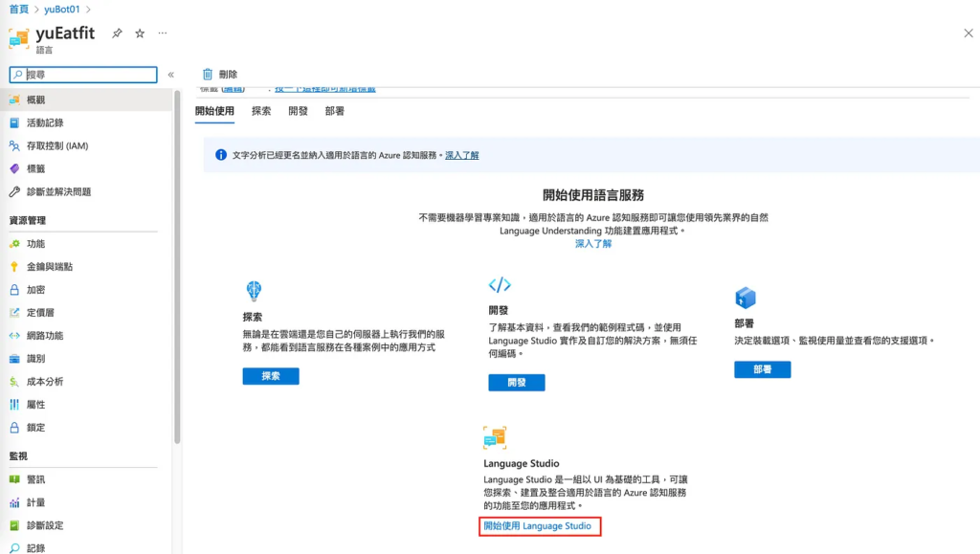Pin the yuEatfit resource to dashboard
Viewport: 980px width, 554px height.
[117, 33]
